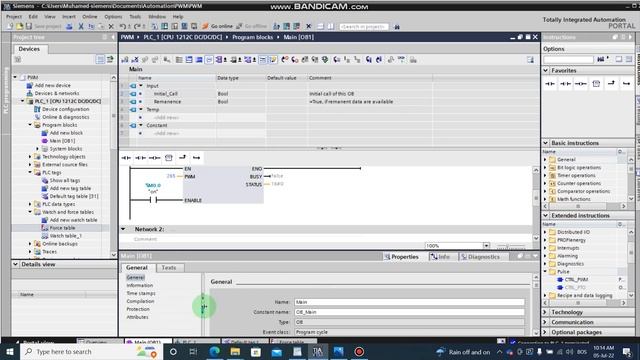Click the glasses monitoring on/off icon
This screenshot has width=640, height=360.
[x=401, y=60]
